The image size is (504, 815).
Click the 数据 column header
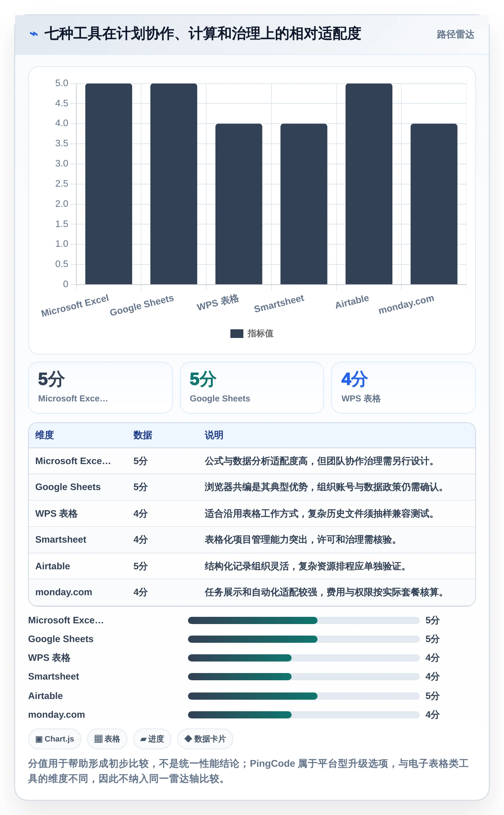point(143,435)
